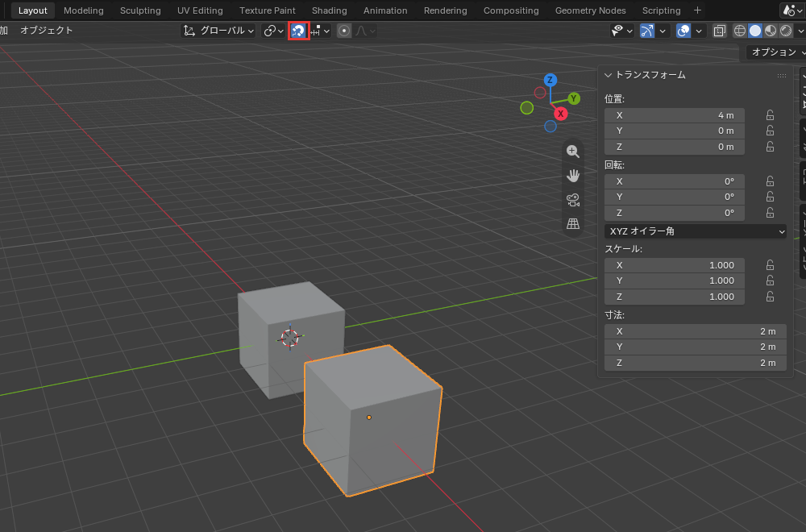The width and height of the screenshot is (806, 532).
Task: Switch to solid viewport shading
Action: click(x=755, y=31)
